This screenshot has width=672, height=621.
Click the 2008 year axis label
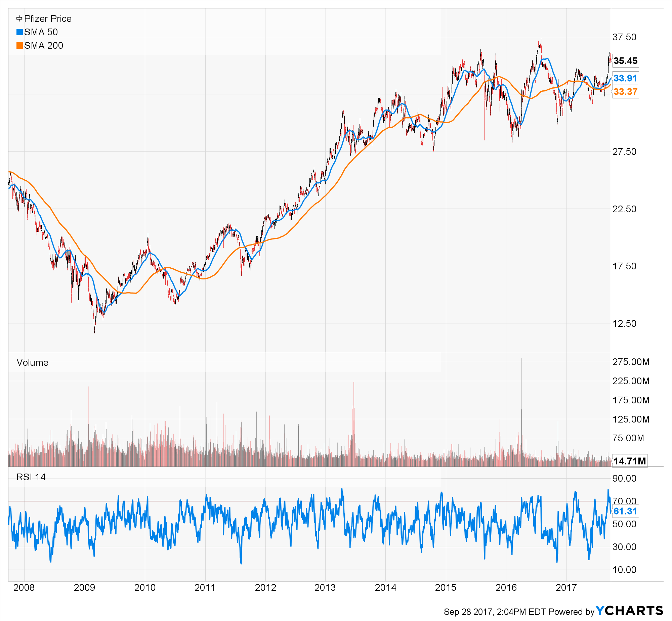[x=24, y=588]
